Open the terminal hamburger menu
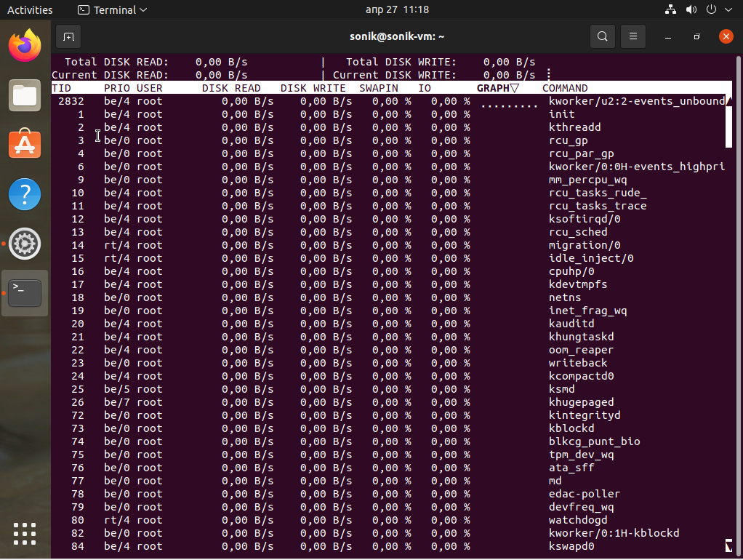 [x=633, y=36]
